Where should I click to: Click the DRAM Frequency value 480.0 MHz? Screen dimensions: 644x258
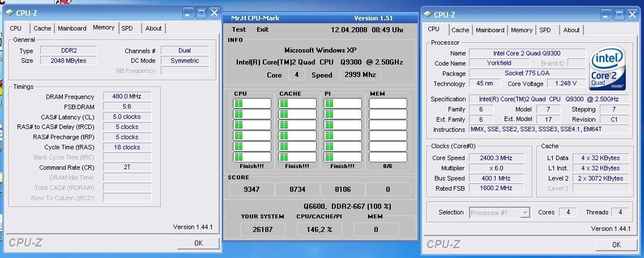coord(127,96)
